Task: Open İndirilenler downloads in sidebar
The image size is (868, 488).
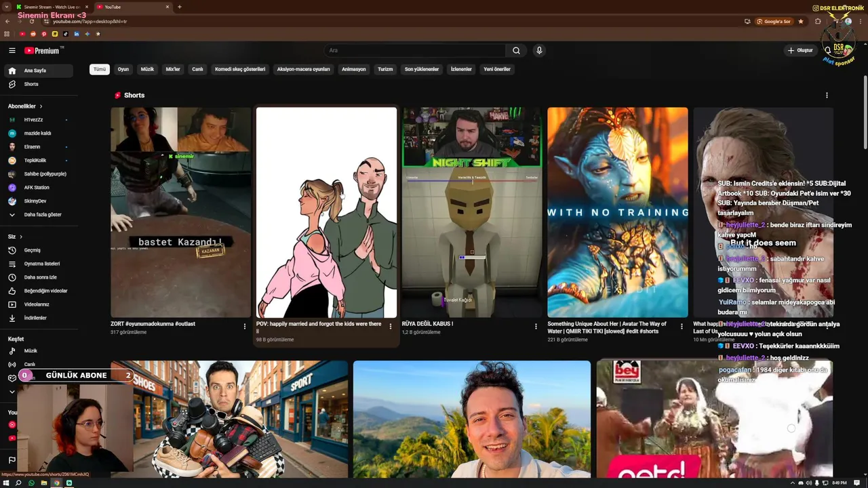Action: [38, 318]
